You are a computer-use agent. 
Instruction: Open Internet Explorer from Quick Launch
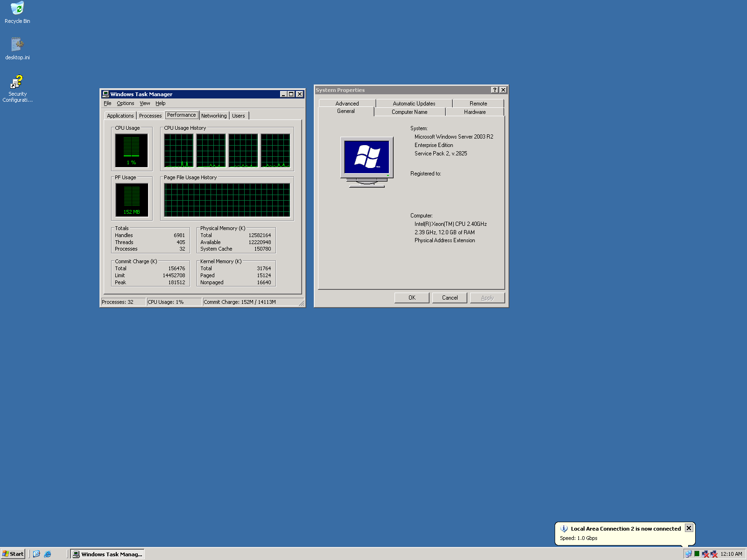point(47,554)
